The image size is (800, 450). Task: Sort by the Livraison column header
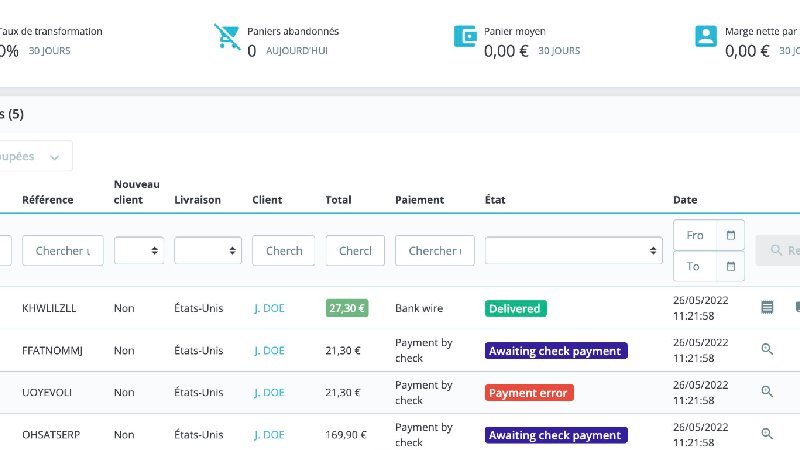197,199
